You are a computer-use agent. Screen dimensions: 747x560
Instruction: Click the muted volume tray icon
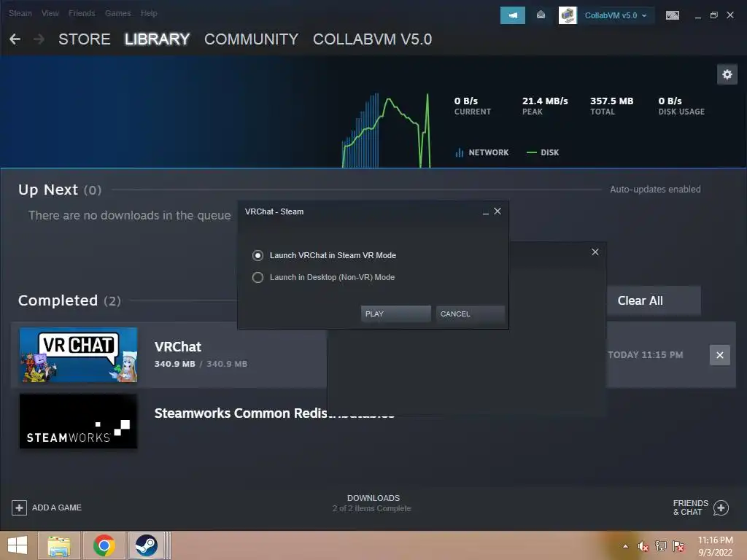click(x=643, y=546)
